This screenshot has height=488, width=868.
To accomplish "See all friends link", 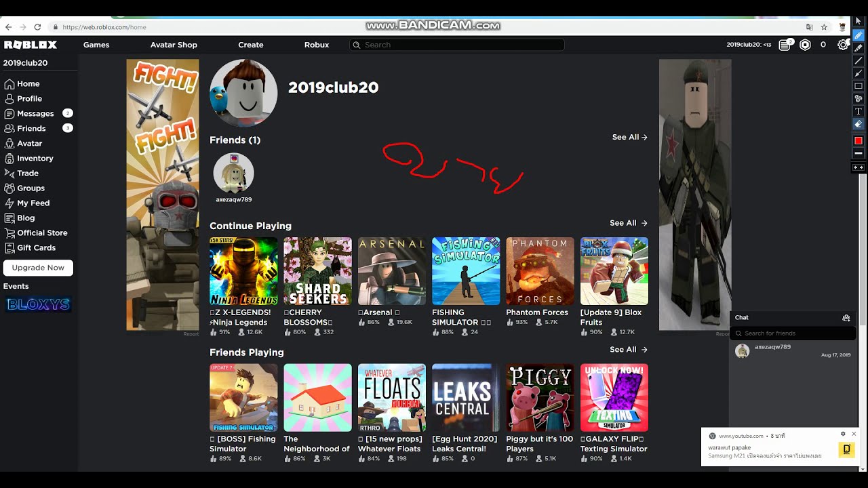I will pos(629,137).
